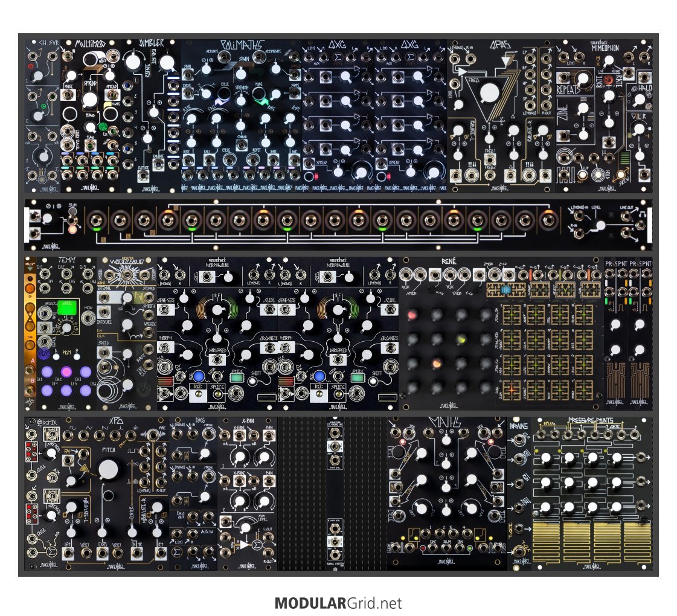The image size is (677, 616).
Task: Click the large FREQ knob on QPAS
Action: tap(489, 93)
